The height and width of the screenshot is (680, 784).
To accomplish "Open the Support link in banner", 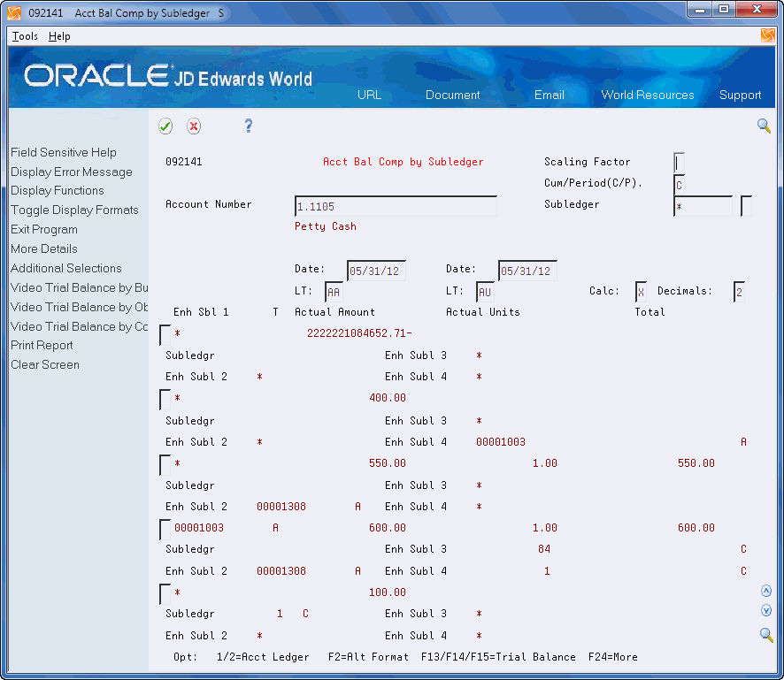I will [740, 95].
